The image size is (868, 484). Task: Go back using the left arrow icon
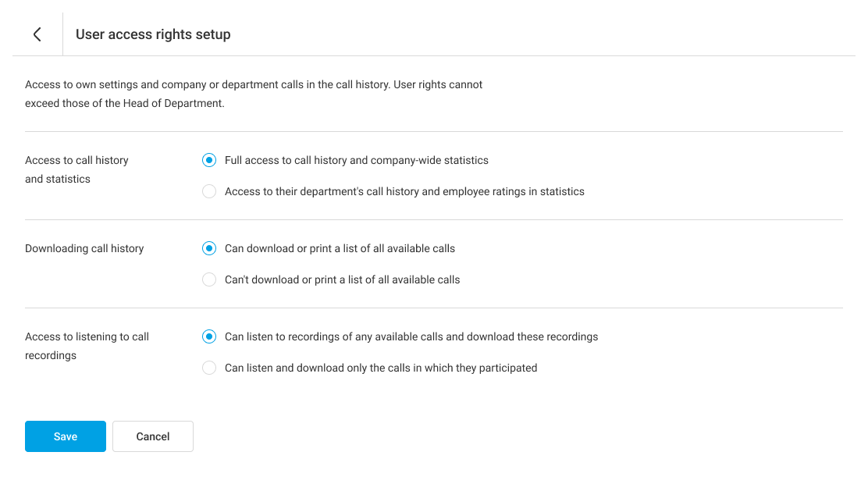pos(37,34)
